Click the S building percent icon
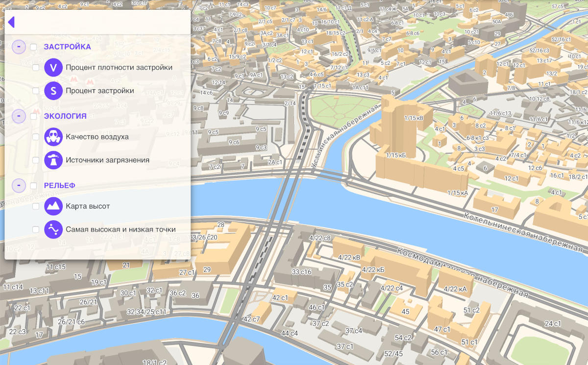This screenshot has height=365, width=588. tap(53, 91)
